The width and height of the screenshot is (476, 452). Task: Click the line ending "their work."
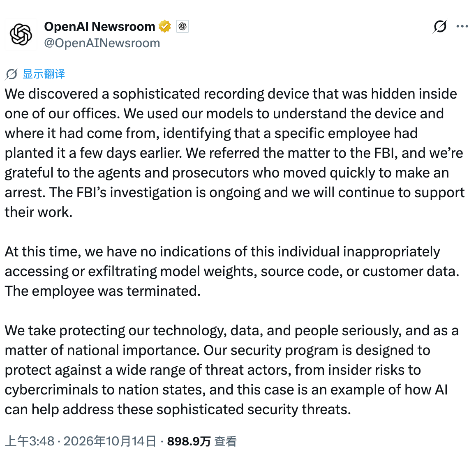point(39,212)
